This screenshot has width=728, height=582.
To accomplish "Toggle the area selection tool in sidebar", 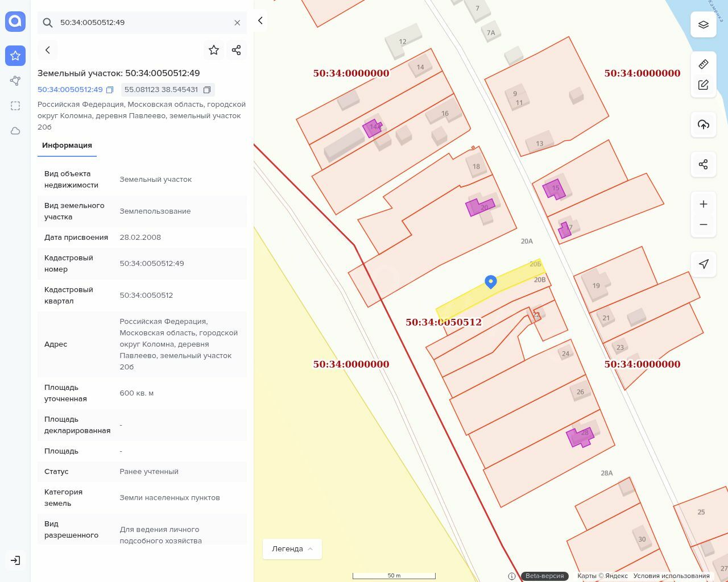I will pyautogui.click(x=15, y=106).
